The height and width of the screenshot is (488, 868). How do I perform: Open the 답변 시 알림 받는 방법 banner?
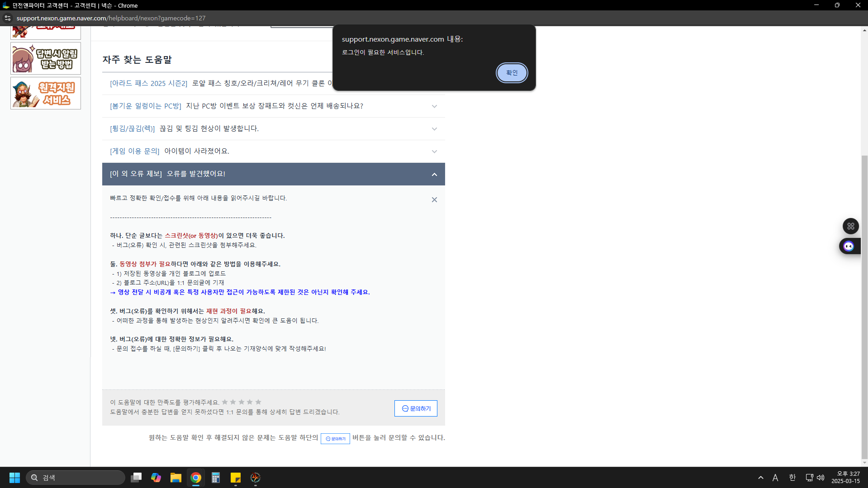[x=46, y=58]
